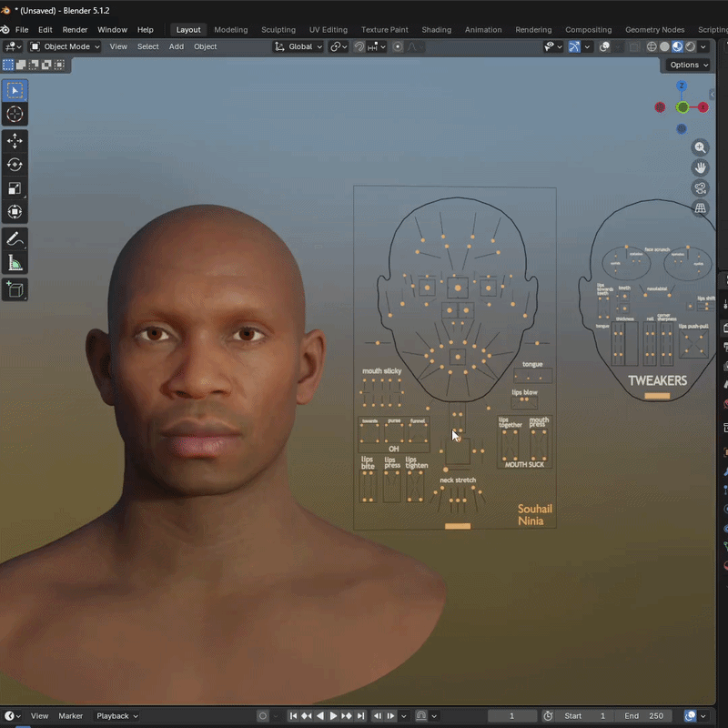The width and height of the screenshot is (728, 728).
Task: Set selection mode to intersect icon
Action: pyautogui.click(x=59, y=65)
